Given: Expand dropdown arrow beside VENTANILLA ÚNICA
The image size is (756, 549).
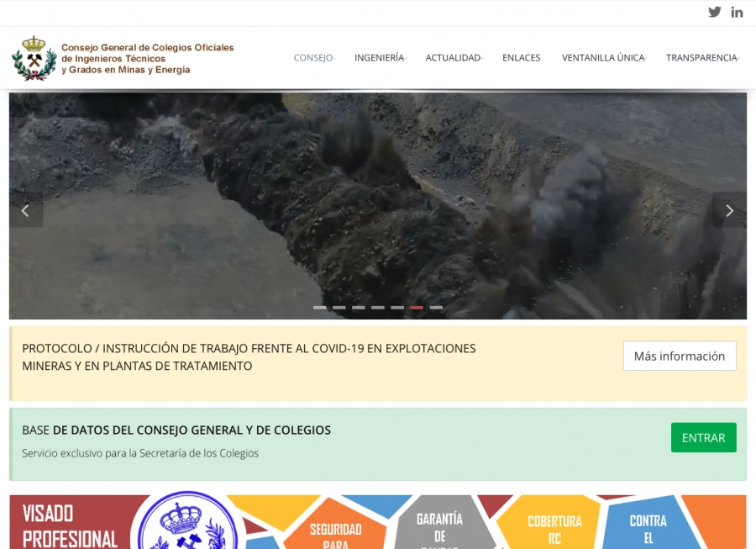Looking at the screenshot, I should coord(646,59).
